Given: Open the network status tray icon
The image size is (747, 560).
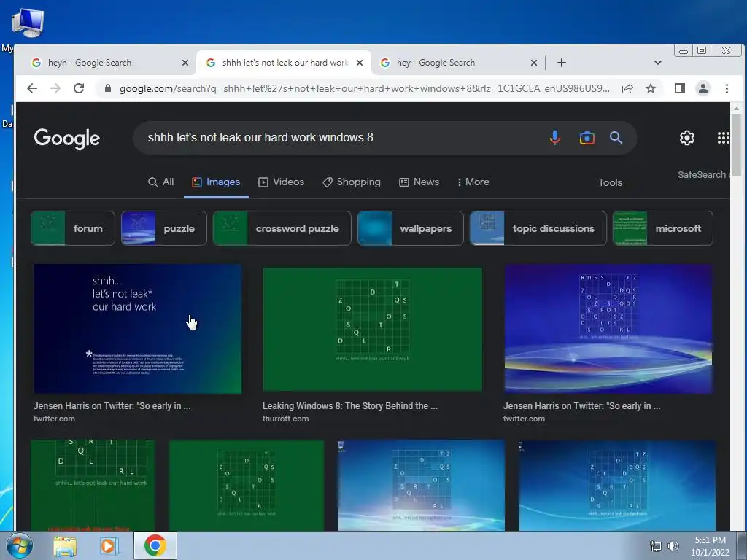Looking at the screenshot, I should click(656, 546).
